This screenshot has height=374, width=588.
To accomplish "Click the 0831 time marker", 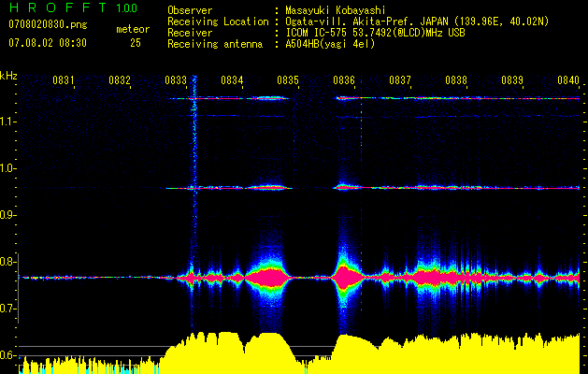I will pos(63,79).
